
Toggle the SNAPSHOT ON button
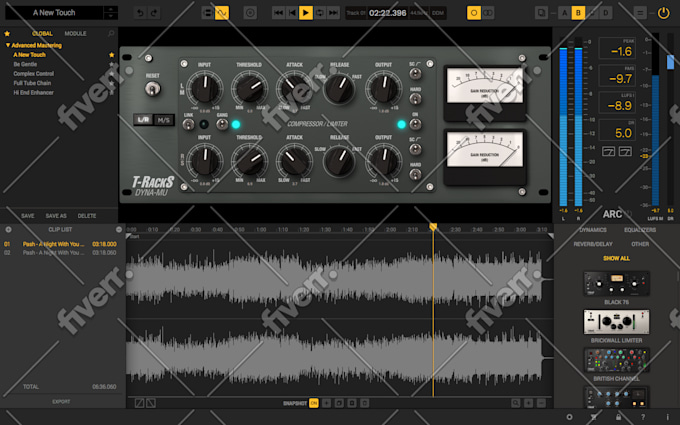pos(314,403)
